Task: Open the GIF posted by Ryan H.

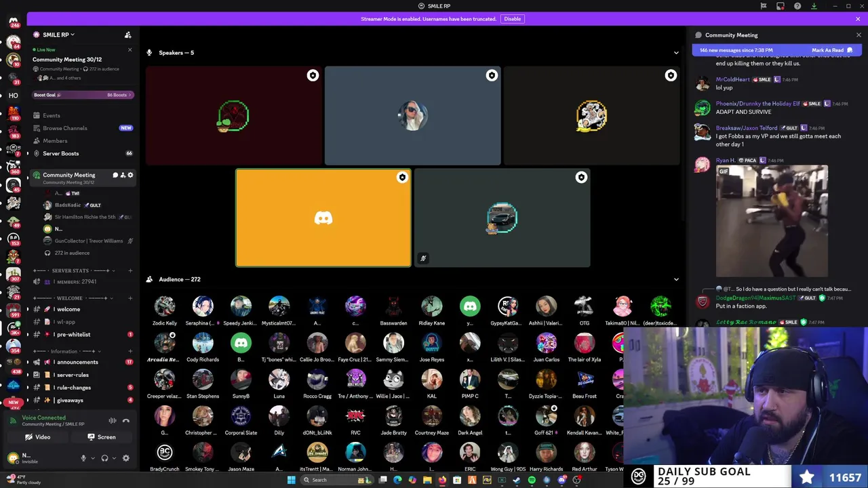Action: pyautogui.click(x=772, y=221)
